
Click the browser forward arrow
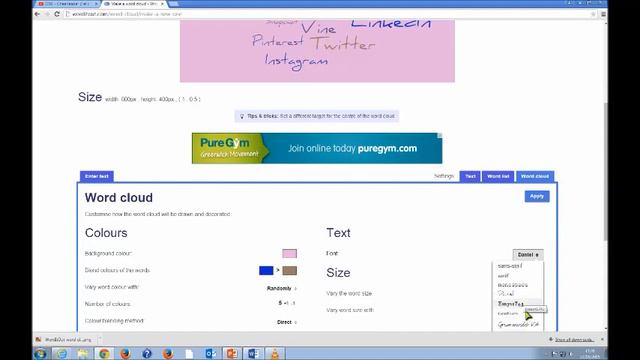(x=47, y=14)
